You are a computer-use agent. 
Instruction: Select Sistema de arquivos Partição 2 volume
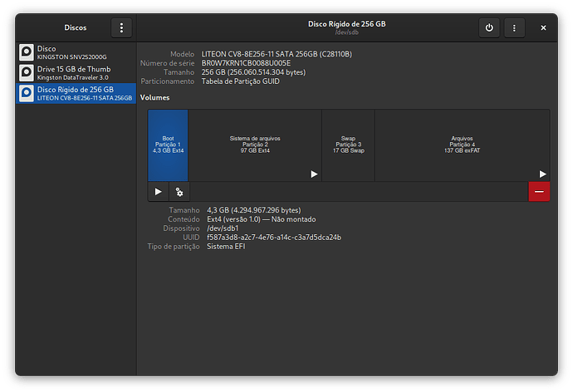click(254, 145)
